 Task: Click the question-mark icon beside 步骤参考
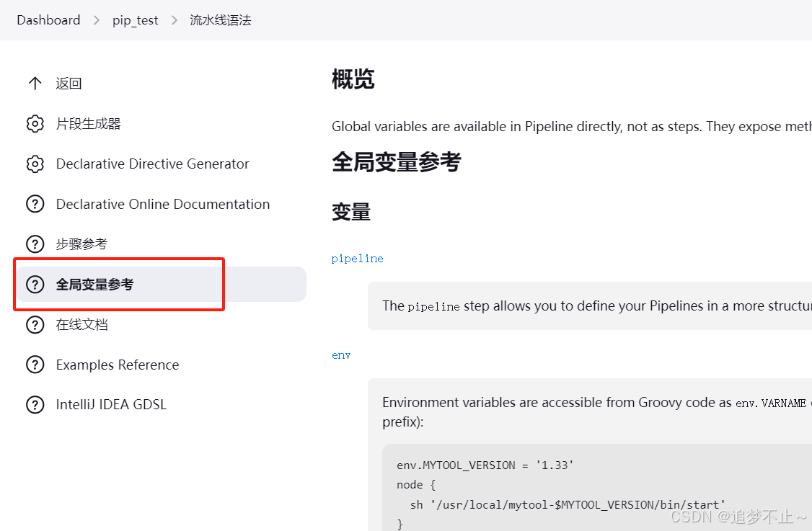click(35, 244)
